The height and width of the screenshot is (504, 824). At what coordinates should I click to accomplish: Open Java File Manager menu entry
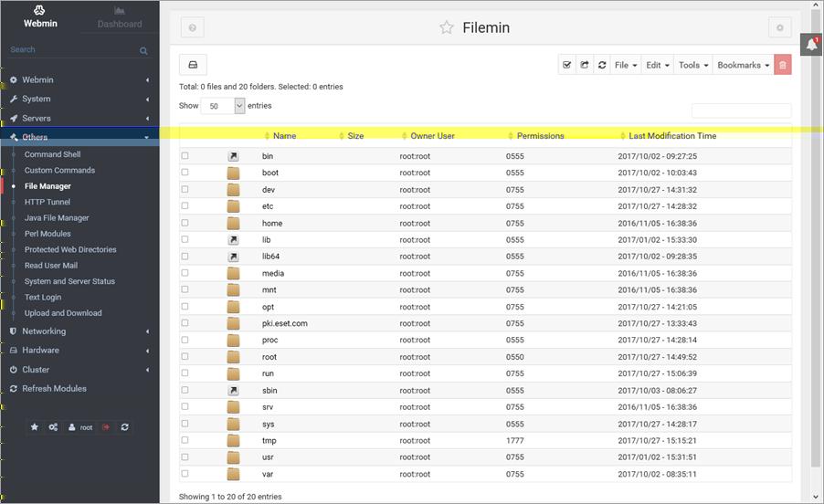57,217
